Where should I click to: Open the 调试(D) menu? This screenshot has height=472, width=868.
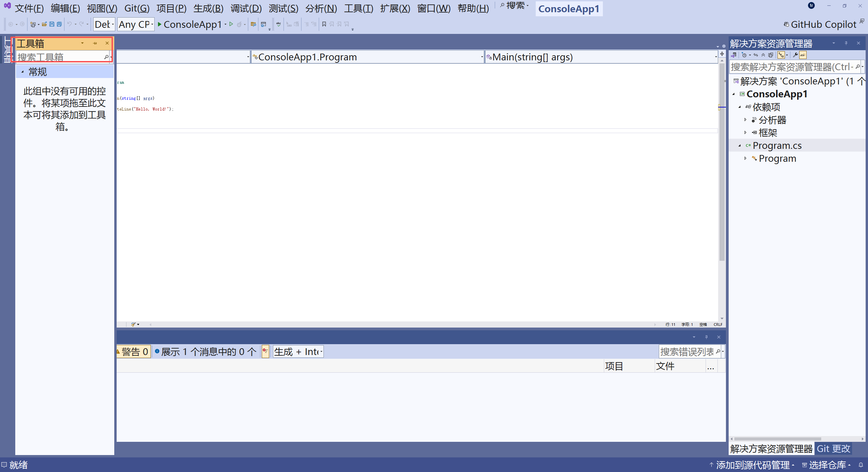(x=246, y=8)
